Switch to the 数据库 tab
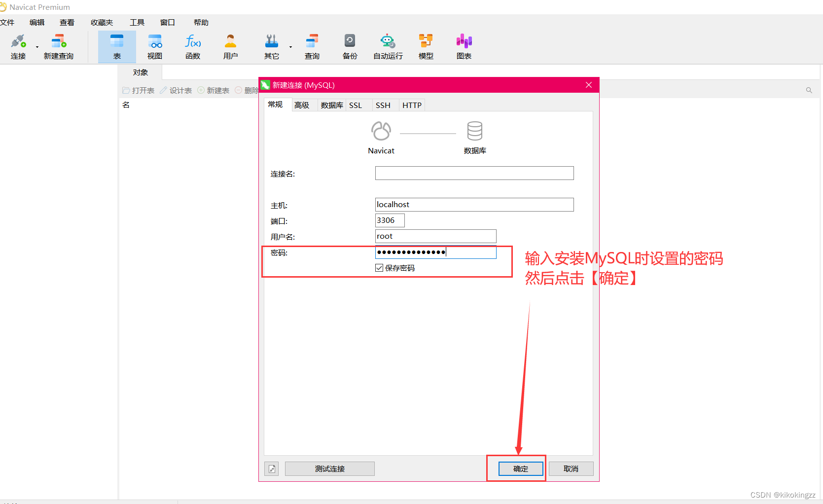This screenshot has width=823, height=504. click(332, 105)
